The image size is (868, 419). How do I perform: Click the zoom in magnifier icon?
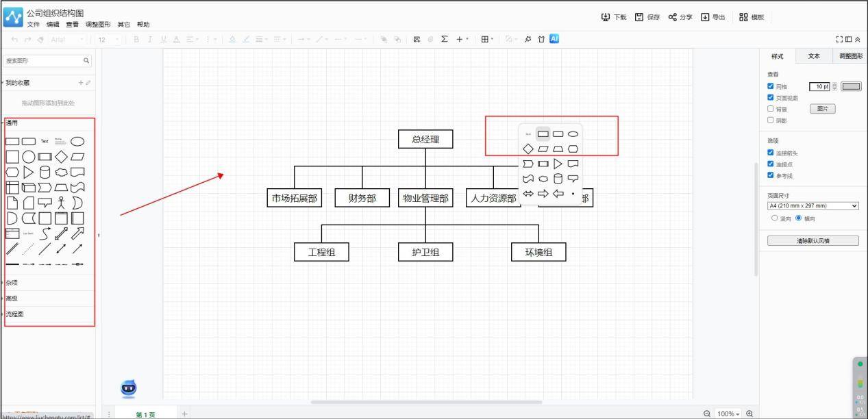coord(749,414)
